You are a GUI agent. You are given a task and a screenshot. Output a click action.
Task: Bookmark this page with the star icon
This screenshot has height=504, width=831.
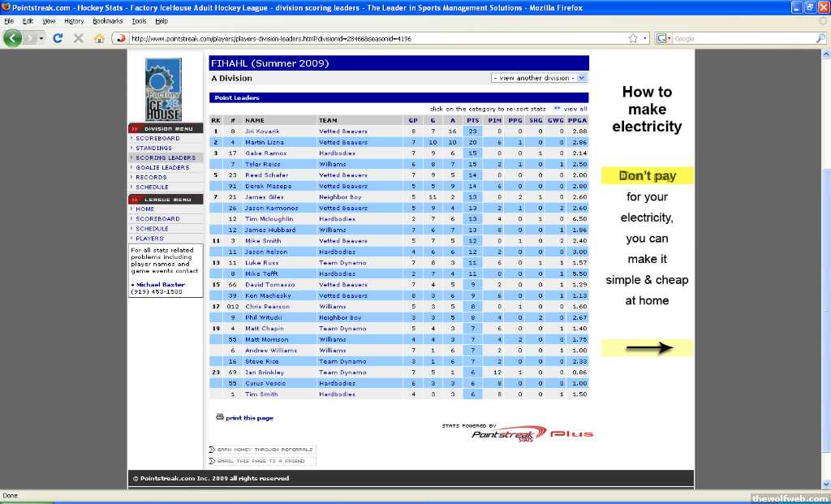pyautogui.click(x=633, y=38)
